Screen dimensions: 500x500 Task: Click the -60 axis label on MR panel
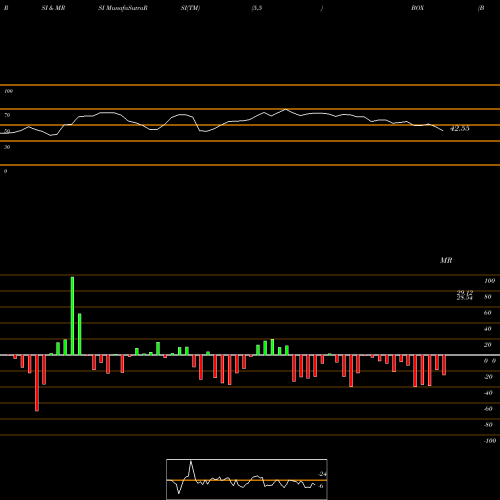(488, 409)
